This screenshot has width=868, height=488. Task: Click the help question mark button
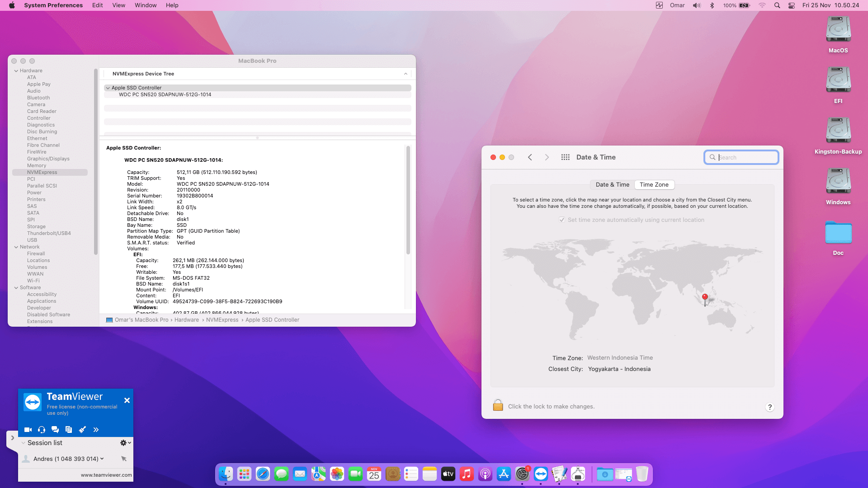tap(769, 407)
